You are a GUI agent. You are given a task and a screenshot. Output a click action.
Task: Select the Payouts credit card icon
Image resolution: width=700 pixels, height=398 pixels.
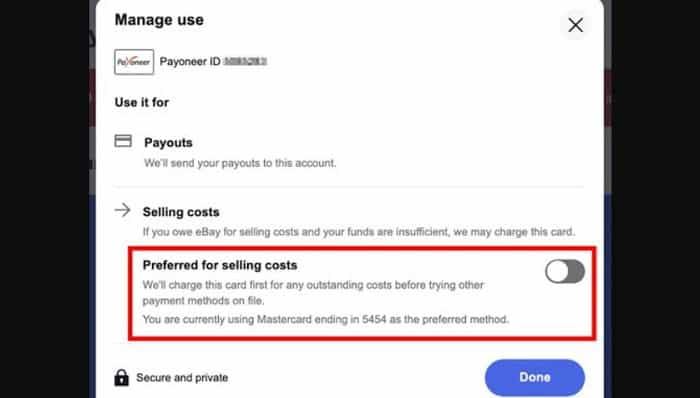click(123, 141)
